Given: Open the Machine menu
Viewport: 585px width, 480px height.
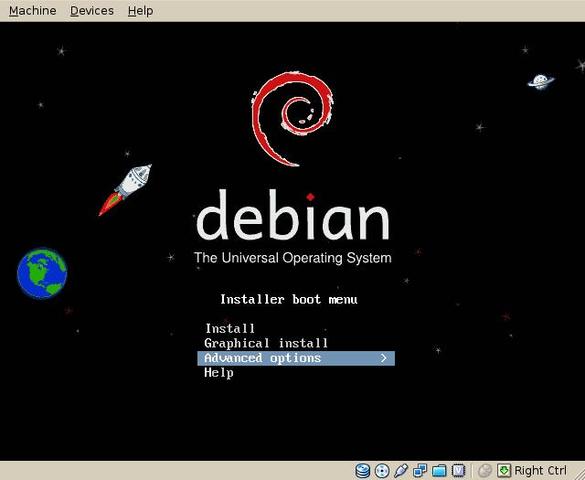Looking at the screenshot, I should tap(32, 11).
